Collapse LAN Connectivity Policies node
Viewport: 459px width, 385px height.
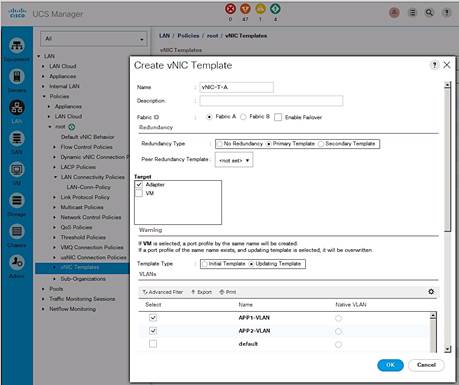[x=55, y=177]
